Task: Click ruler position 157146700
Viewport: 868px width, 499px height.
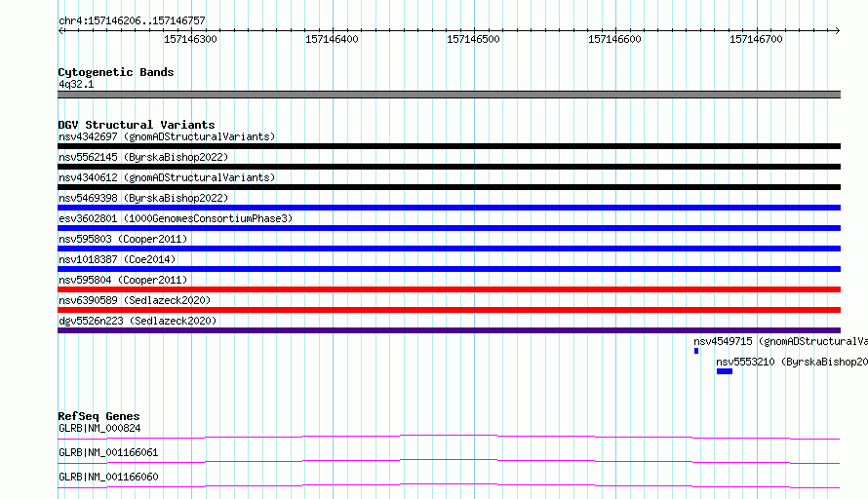Action: [756, 39]
